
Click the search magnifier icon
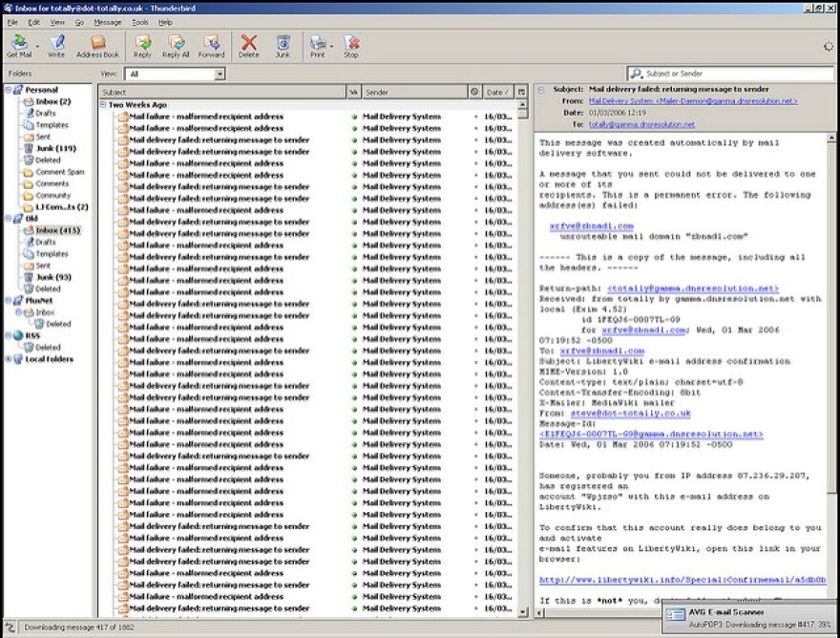tap(636, 74)
